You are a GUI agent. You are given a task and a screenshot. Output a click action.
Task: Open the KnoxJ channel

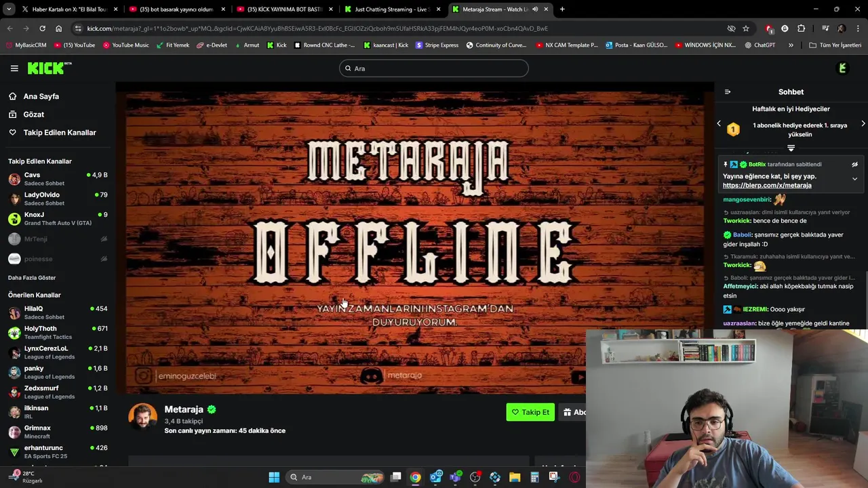click(x=58, y=218)
